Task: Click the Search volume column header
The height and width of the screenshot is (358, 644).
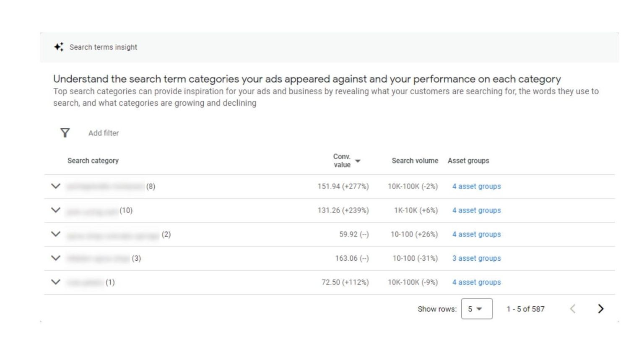Action: pyautogui.click(x=415, y=160)
